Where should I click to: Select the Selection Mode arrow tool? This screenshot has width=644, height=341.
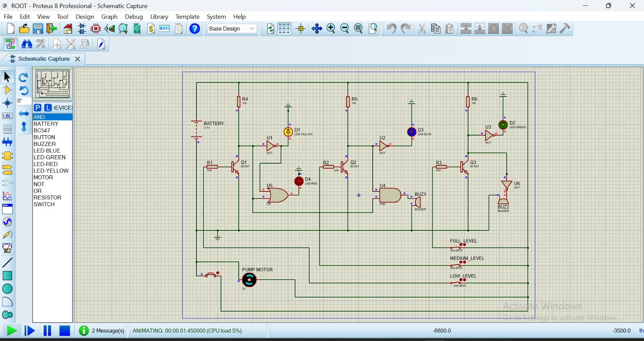7,77
